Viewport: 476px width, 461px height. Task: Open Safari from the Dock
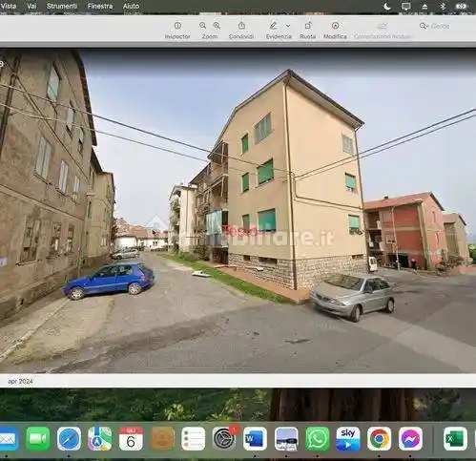69,439
